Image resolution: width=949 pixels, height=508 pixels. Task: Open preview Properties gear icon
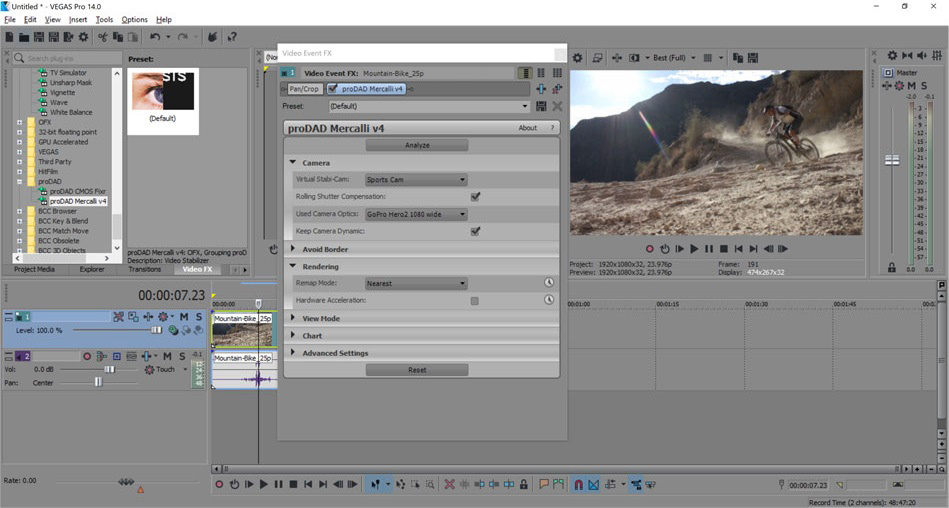click(577, 58)
